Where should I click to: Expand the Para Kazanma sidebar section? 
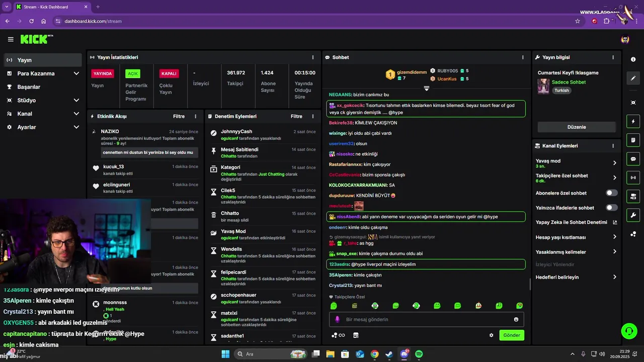76,73
